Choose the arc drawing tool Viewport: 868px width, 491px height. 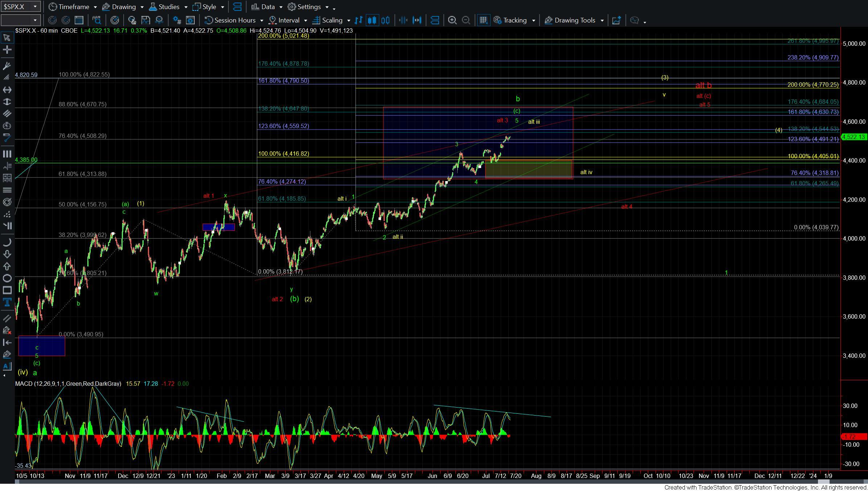click(7, 242)
